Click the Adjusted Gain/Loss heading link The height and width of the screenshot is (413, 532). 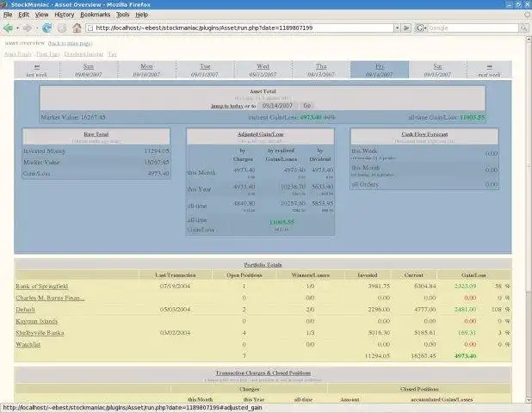coord(260,134)
